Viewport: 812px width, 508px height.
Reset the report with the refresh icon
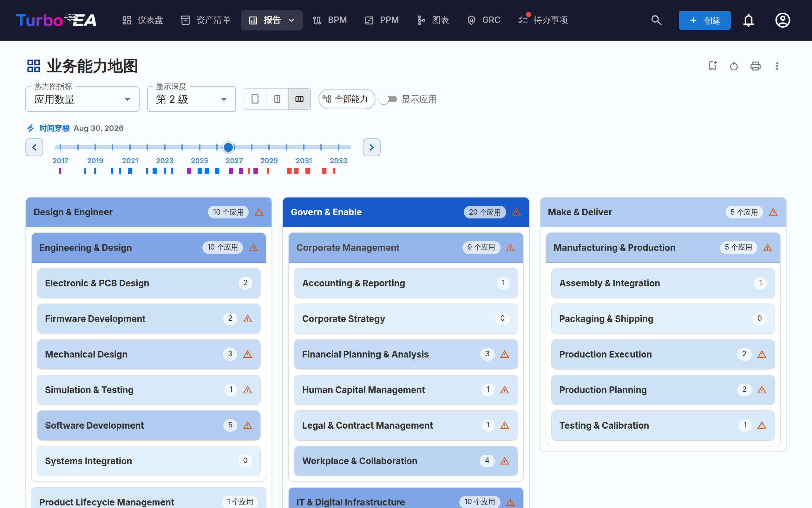click(734, 66)
